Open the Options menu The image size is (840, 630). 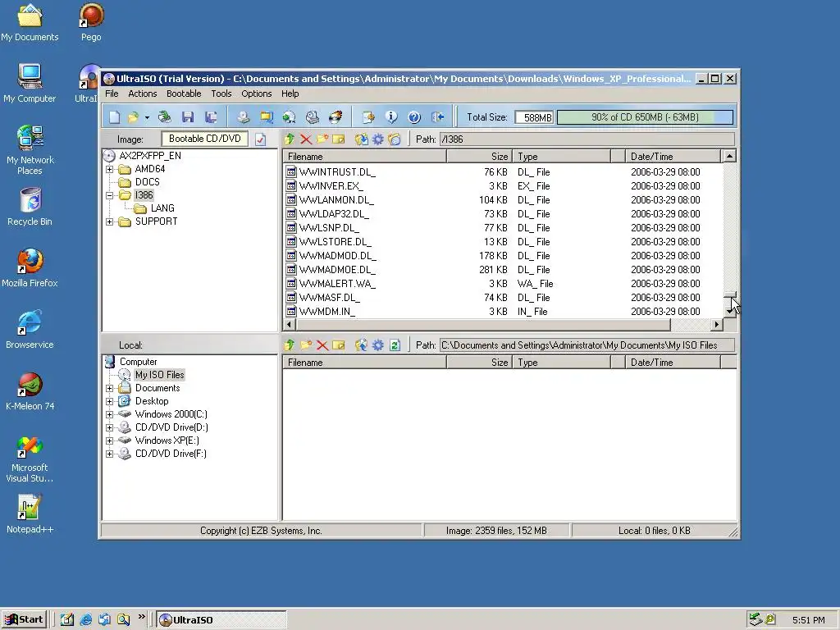(x=257, y=94)
